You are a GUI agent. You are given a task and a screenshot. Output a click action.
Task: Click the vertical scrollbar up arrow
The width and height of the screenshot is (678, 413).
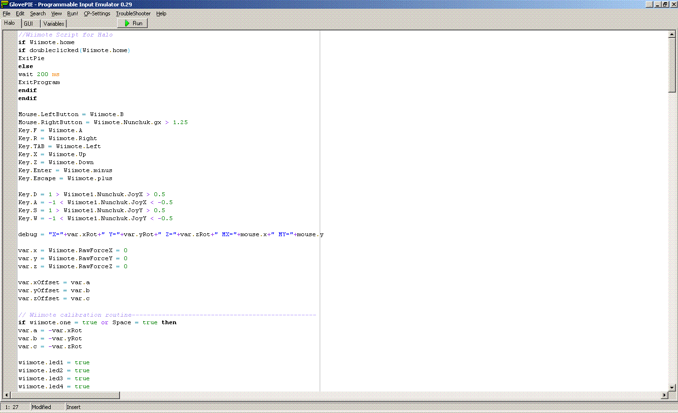pos(672,35)
